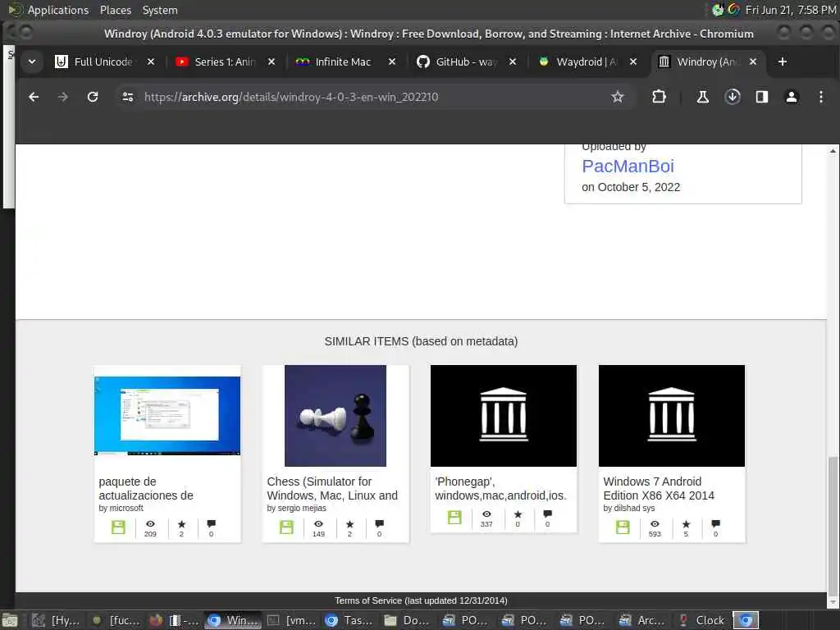Screen dimensions: 840x630
Task: Close the Infinite Mac tab
Action: click(x=392, y=62)
